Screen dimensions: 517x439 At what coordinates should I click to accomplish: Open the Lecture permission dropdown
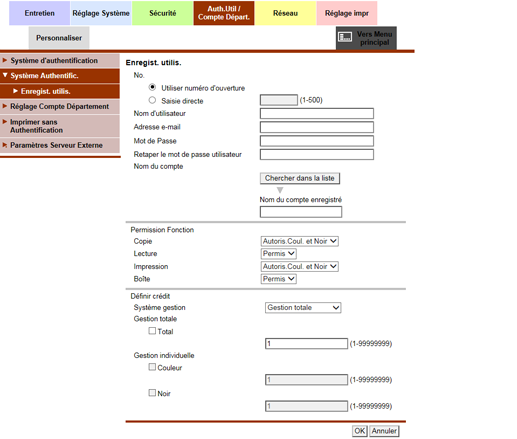click(279, 253)
